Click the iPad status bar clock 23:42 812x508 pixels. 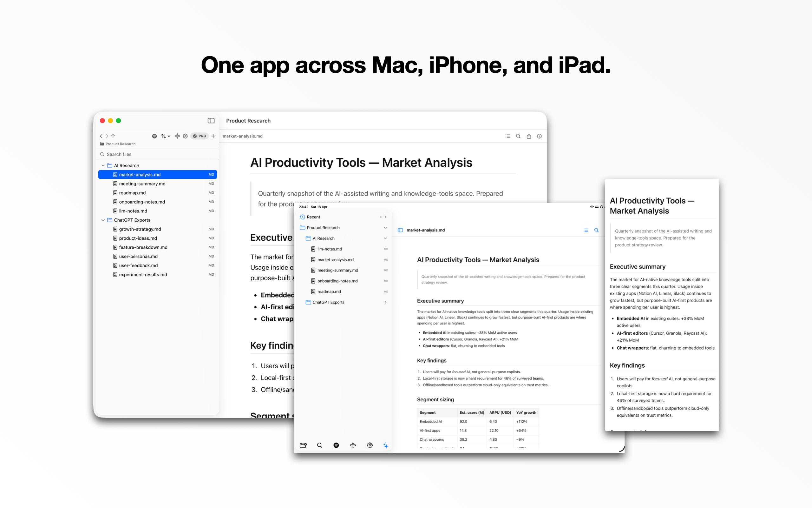pyautogui.click(x=304, y=207)
